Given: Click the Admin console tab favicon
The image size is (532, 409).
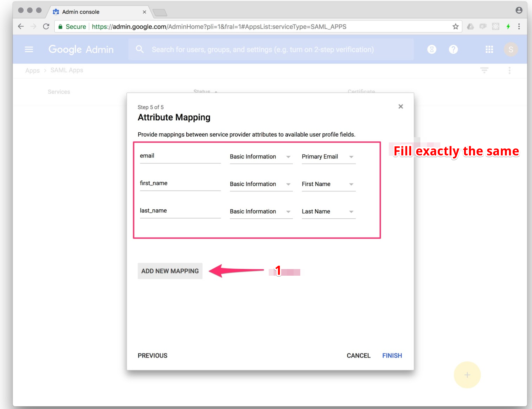Looking at the screenshot, I should tap(56, 12).
